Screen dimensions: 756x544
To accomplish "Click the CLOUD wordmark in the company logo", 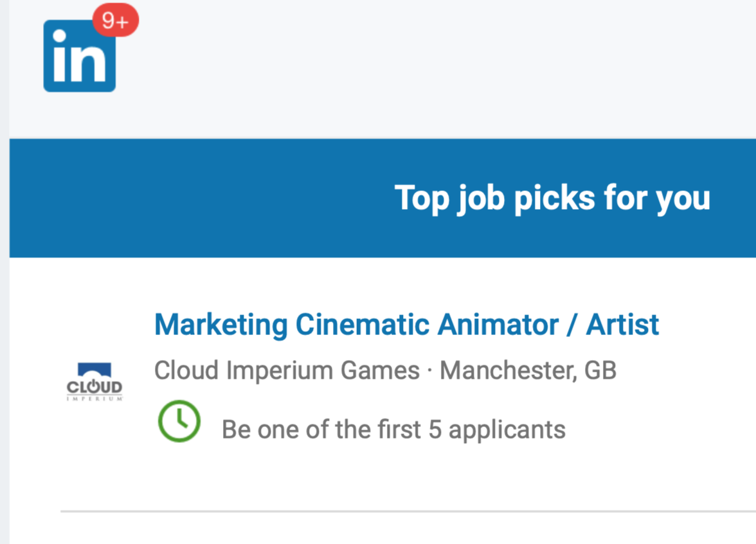I will pyautogui.click(x=94, y=387).
